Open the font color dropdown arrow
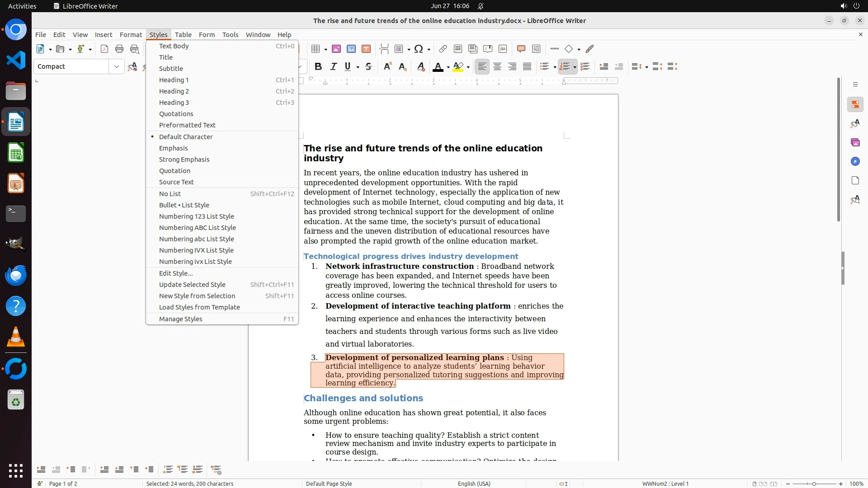868x488 pixels. tap(448, 67)
